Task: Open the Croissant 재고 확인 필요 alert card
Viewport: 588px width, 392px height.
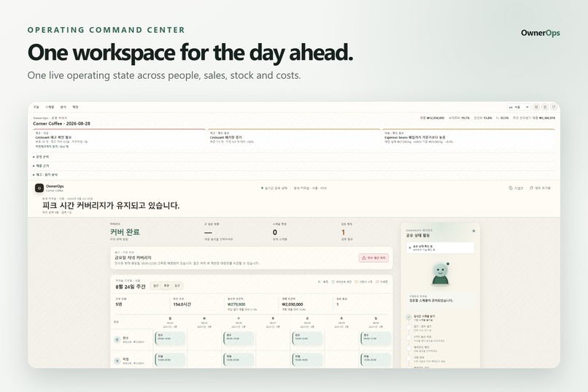Action: pos(119,140)
